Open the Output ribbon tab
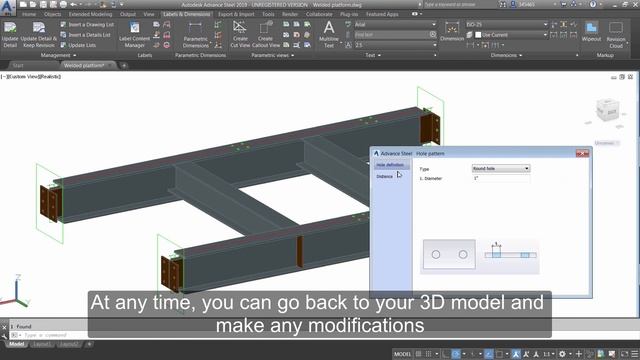Image resolution: width=640 pixels, height=360 pixels. coord(128,14)
